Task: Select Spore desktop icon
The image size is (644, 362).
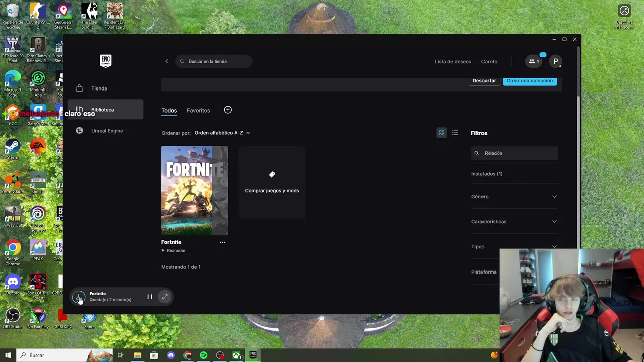Action: click(89, 318)
